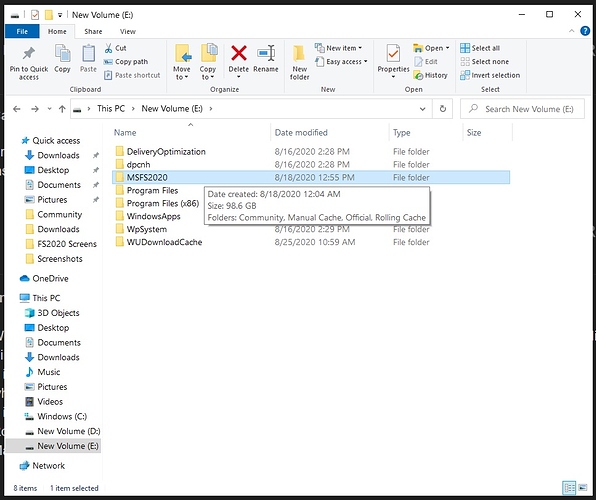Expand address bar history dropdown arrow

pyautogui.click(x=422, y=109)
